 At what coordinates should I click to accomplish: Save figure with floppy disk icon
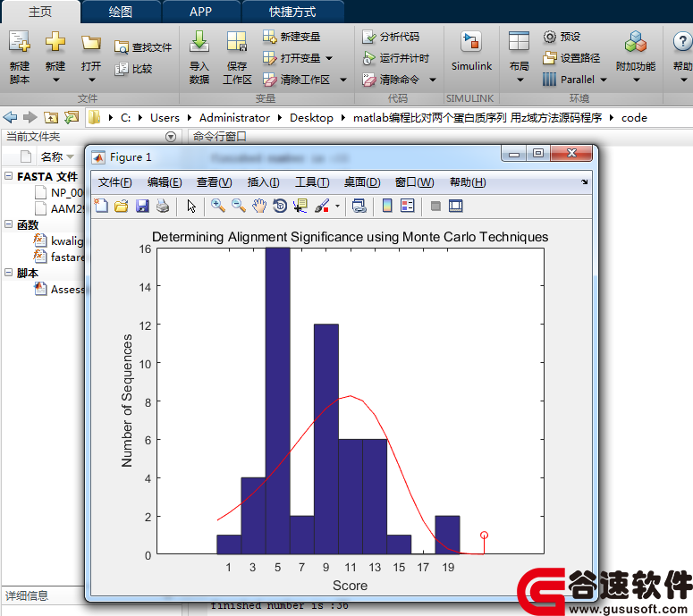coord(142,206)
